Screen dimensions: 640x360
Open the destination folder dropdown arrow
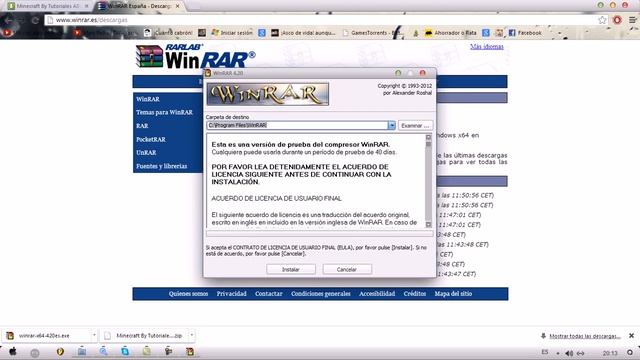pyautogui.click(x=391, y=126)
